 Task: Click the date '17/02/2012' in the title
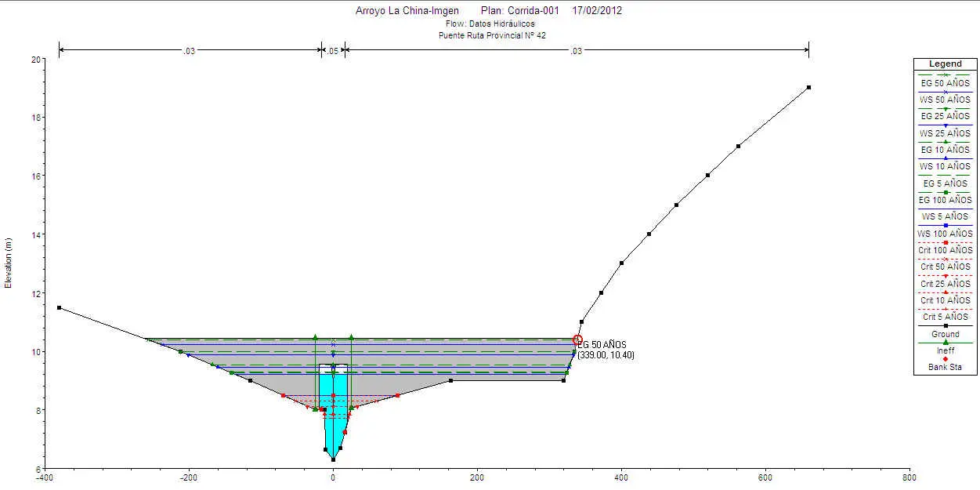(x=598, y=11)
